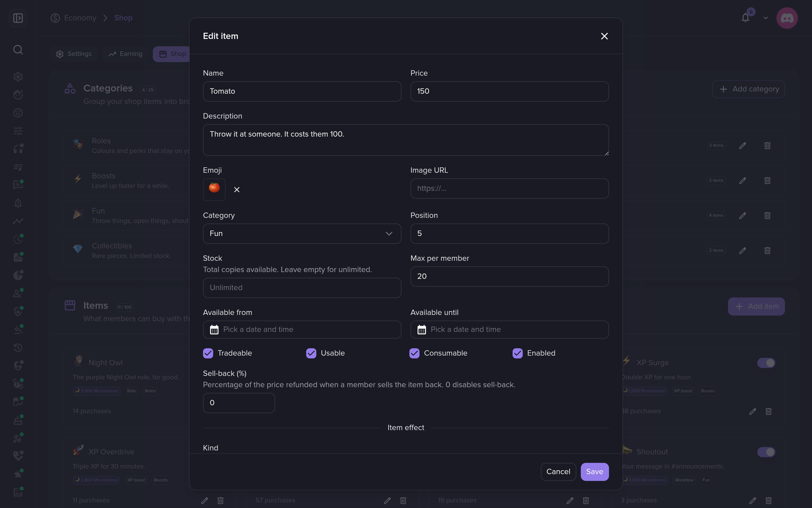Screen dimensions: 812x508
Task: Uncheck the Enabled checkbox
Action: coord(518,353)
